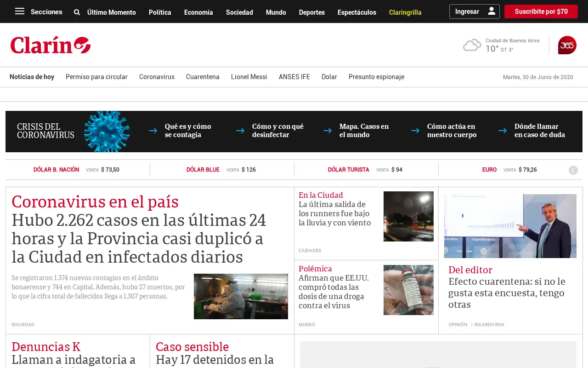Image resolution: width=588 pixels, height=368 pixels.
Task: Open the Efecto cuarentena editorial headline
Action: [x=507, y=293]
